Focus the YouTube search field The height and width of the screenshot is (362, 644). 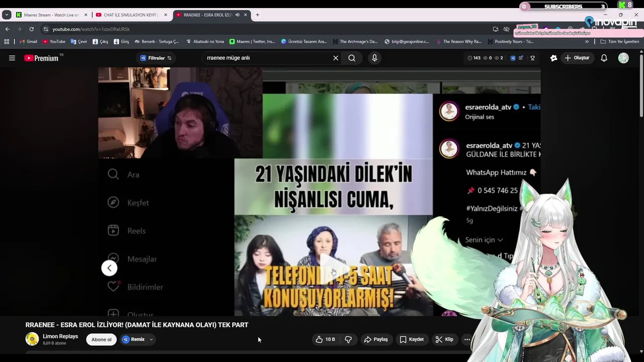tap(267, 58)
